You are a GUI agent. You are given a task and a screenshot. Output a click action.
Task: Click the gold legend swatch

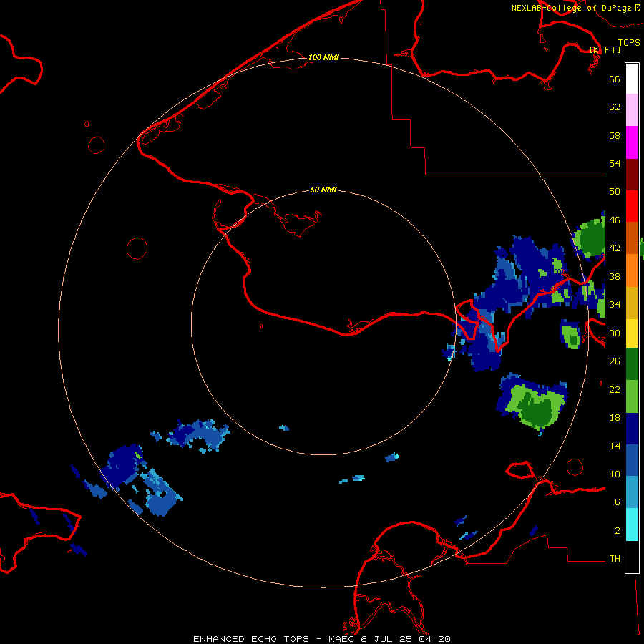[x=632, y=302]
